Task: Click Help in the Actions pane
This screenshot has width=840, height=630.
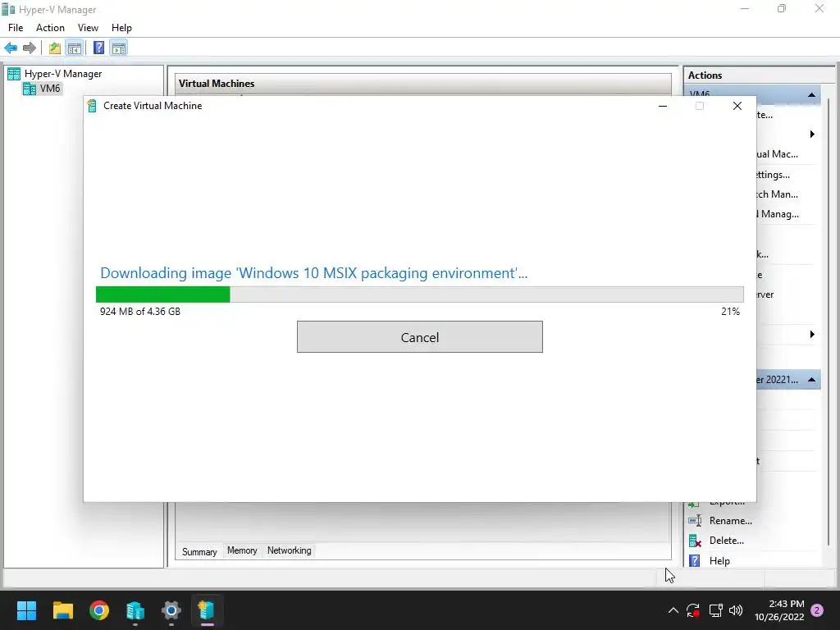Action: pos(719,561)
